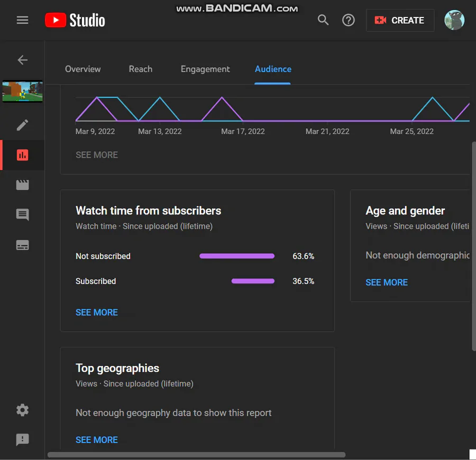Screen dimensions: 476x460
Task: Click SEE MORE in Top geographies
Action: [97, 440]
